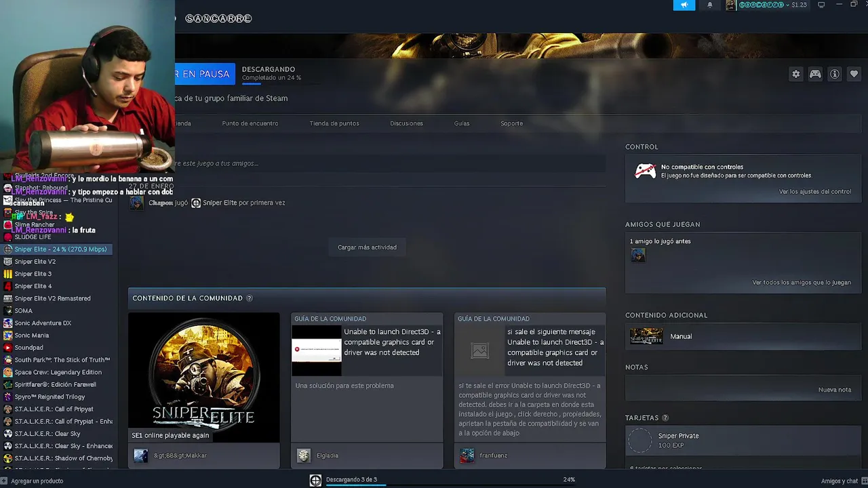Click the Sniper Elite icon in the activity entry
868x488 pixels.
[196, 203]
